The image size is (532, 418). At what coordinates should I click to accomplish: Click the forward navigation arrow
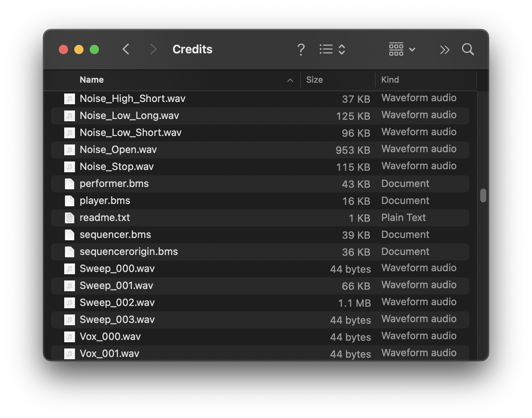coord(153,49)
